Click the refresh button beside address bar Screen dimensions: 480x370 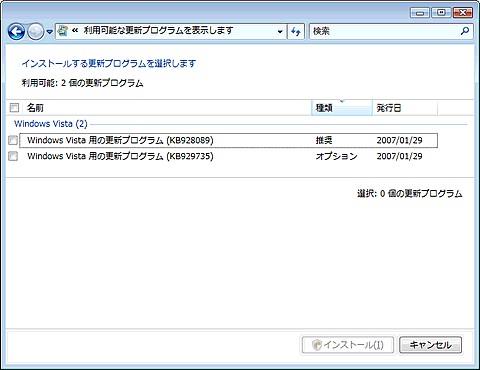(296, 32)
